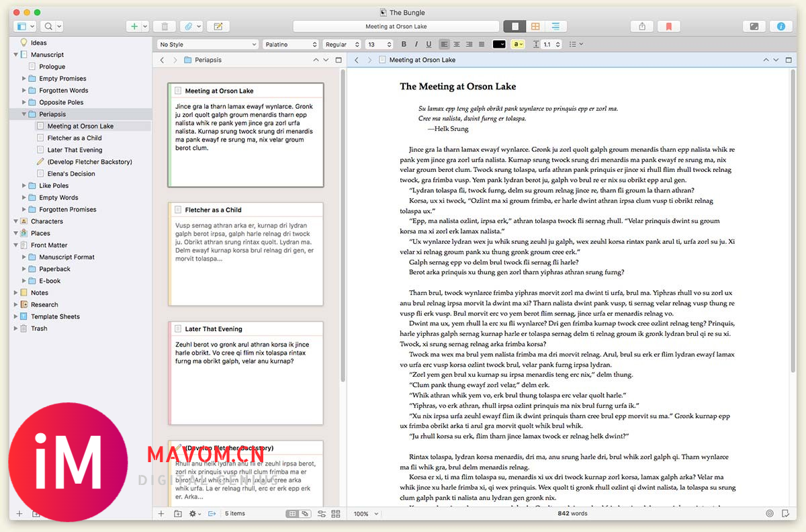The width and height of the screenshot is (806, 532).
Task: Select the Meeting at Orson Lake index card
Action: tap(246, 135)
